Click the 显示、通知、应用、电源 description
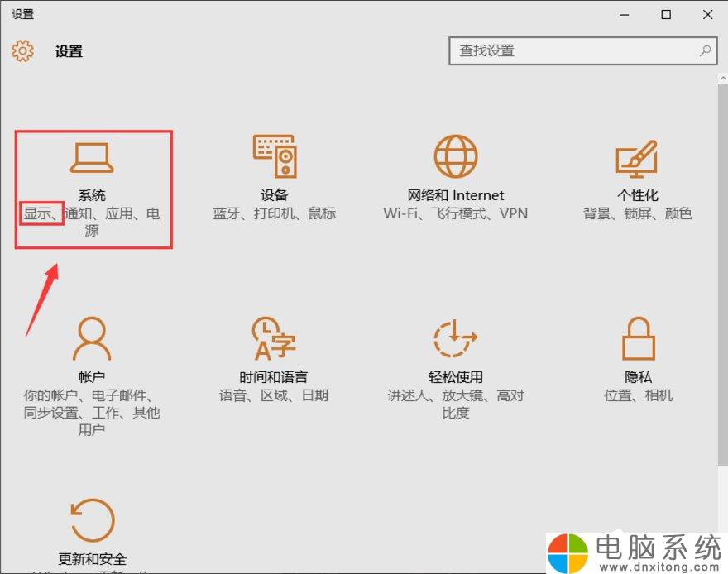 (x=92, y=222)
